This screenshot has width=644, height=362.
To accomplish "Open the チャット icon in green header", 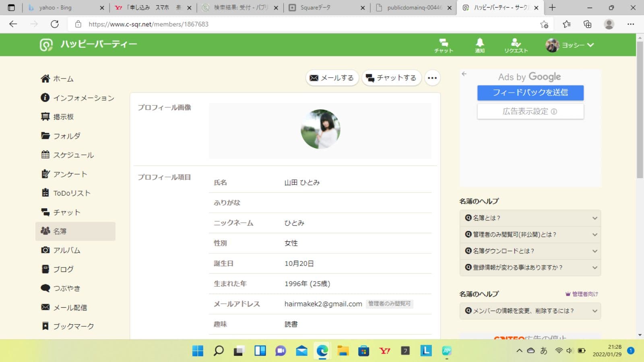I will tap(444, 45).
